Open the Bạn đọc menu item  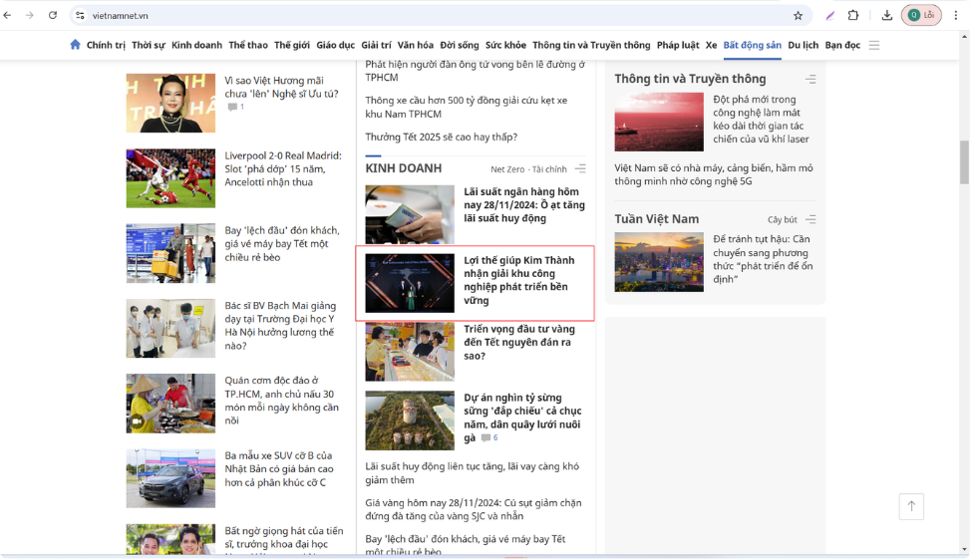[x=842, y=45]
